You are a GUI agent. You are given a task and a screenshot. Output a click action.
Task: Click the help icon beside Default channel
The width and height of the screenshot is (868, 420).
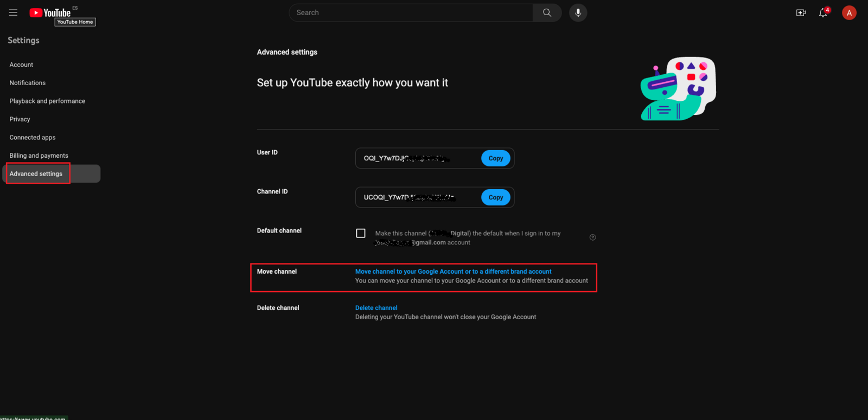coord(592,237)
